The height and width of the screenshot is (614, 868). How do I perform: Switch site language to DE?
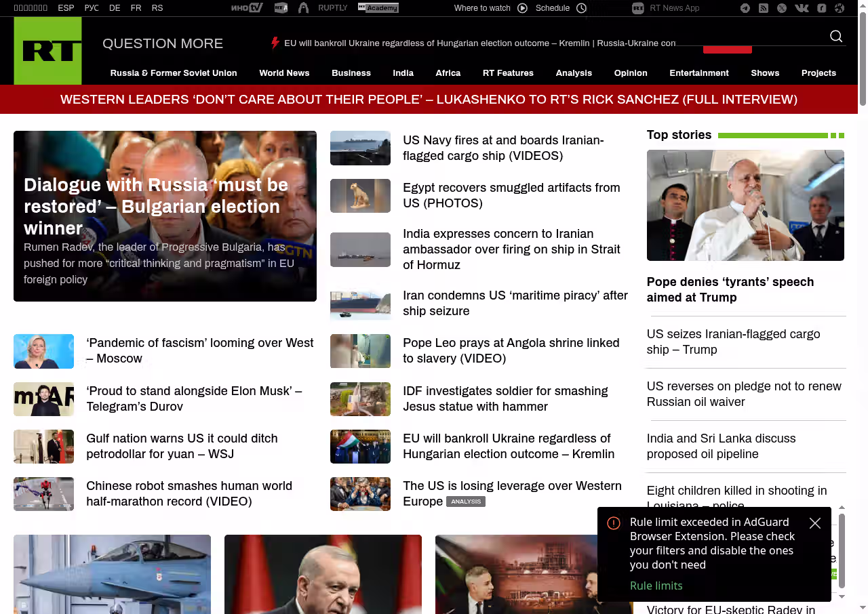click(x=115, y=8)
